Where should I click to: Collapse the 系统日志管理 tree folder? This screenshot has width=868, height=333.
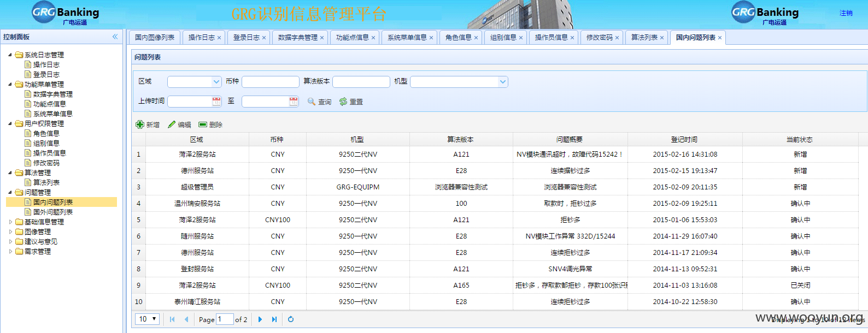point(10,55)
